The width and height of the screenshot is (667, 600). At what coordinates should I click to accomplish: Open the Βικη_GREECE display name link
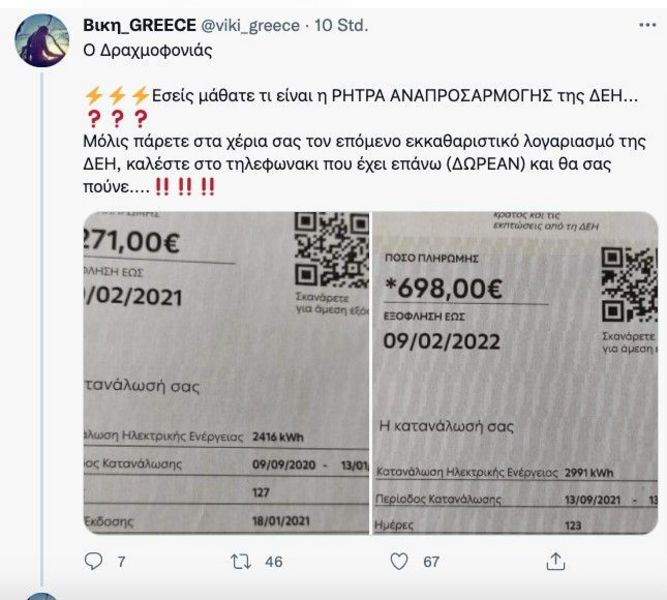click(140, 26)
